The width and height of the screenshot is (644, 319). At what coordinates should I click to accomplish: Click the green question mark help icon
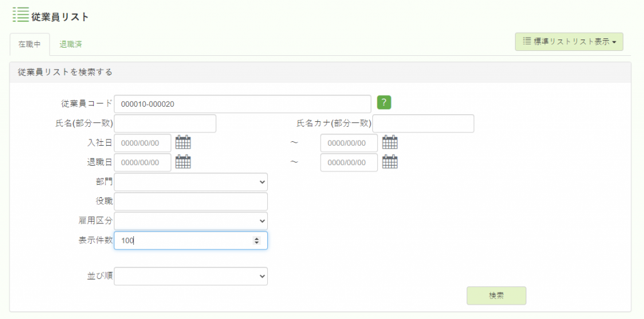[384, 102]
